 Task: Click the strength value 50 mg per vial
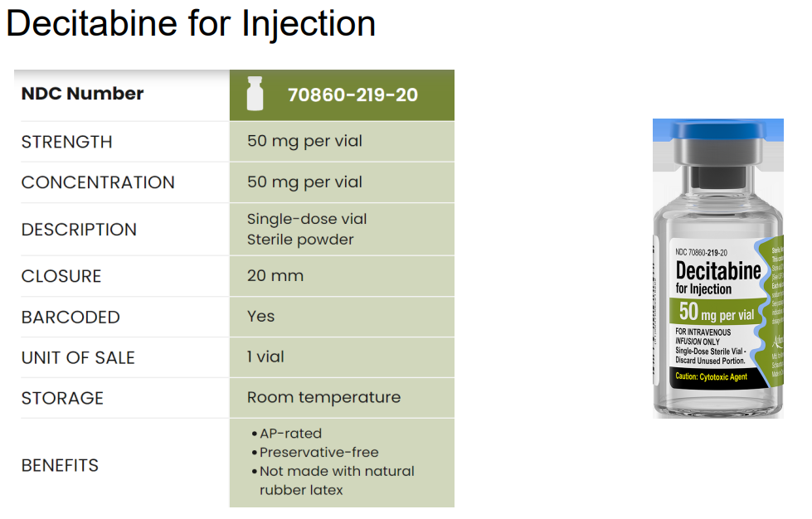click(304, 141)
